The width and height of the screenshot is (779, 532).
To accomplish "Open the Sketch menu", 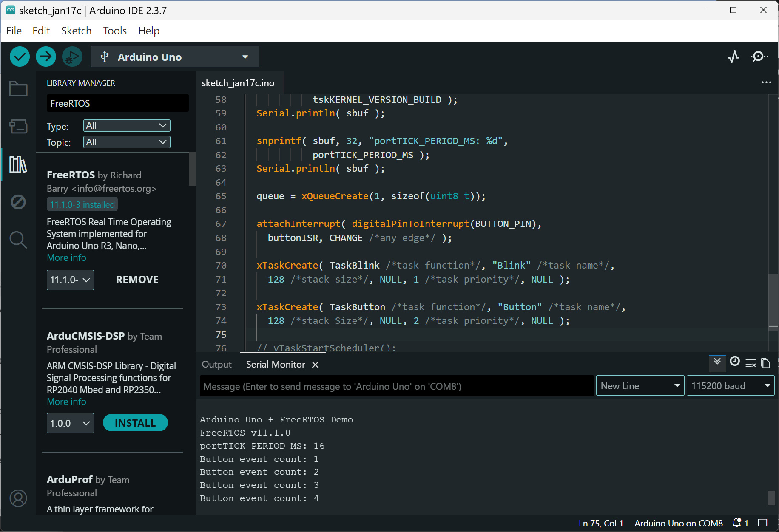I will (x=76, y=31).
